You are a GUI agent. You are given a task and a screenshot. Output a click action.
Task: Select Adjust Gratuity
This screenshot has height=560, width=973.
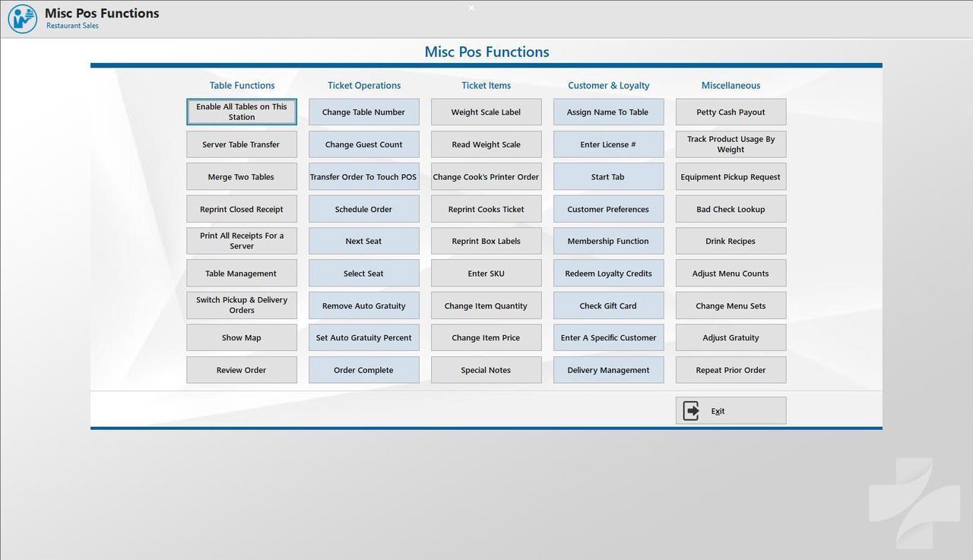(731, 337)
